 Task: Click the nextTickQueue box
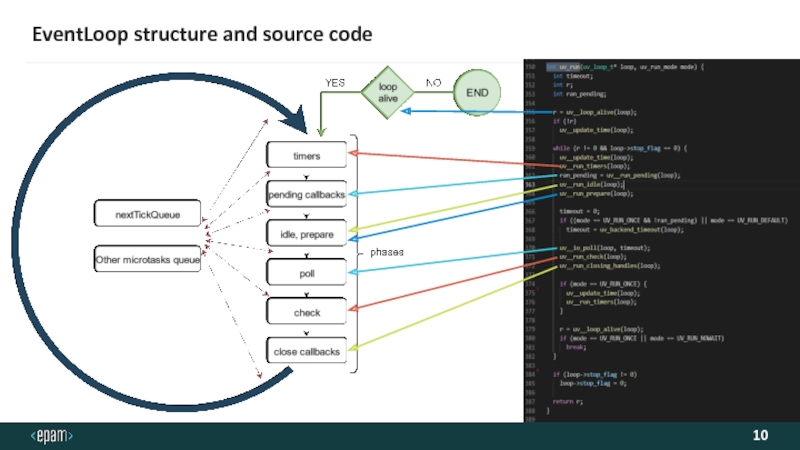147,214
